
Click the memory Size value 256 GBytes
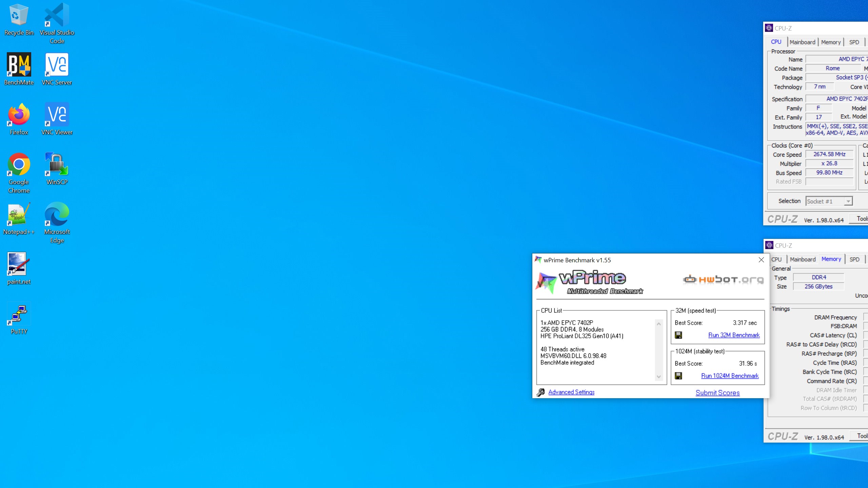click(x=819, y=286)
